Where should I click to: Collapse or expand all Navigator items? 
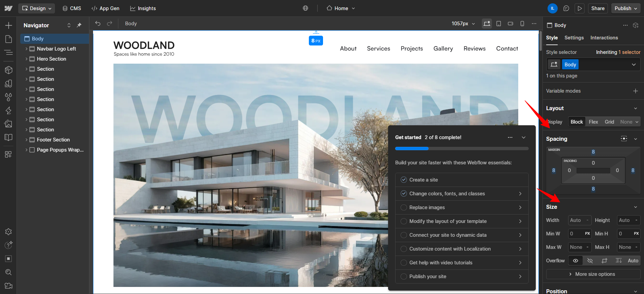(69, 25)
